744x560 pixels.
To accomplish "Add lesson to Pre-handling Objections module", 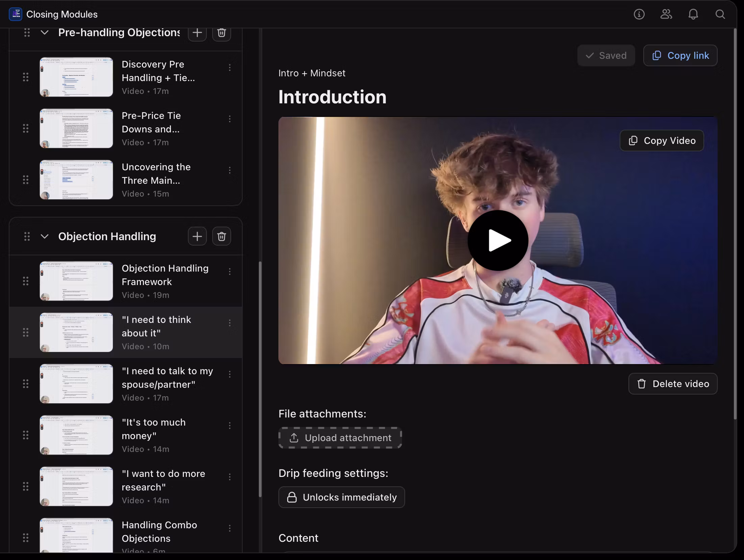I will [197, 33].
